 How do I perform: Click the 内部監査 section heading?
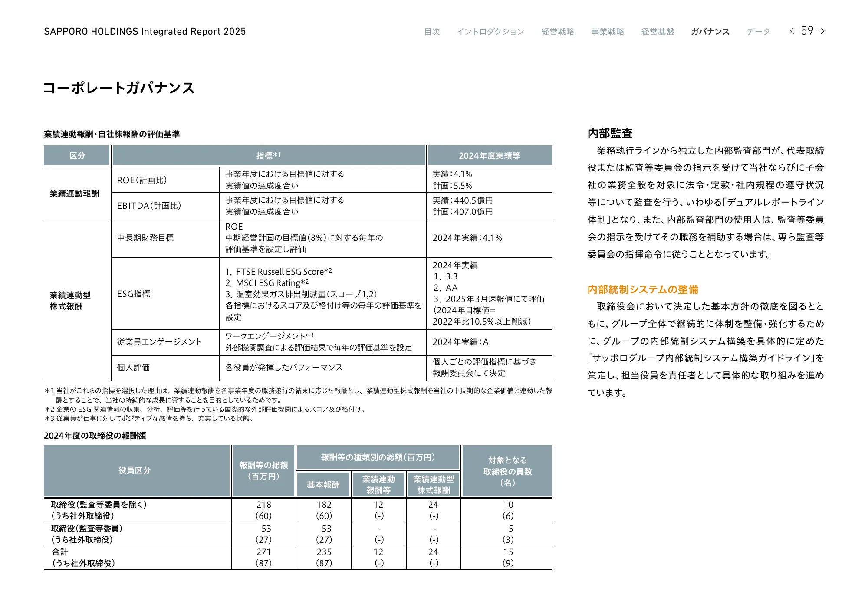coord(610,134)
